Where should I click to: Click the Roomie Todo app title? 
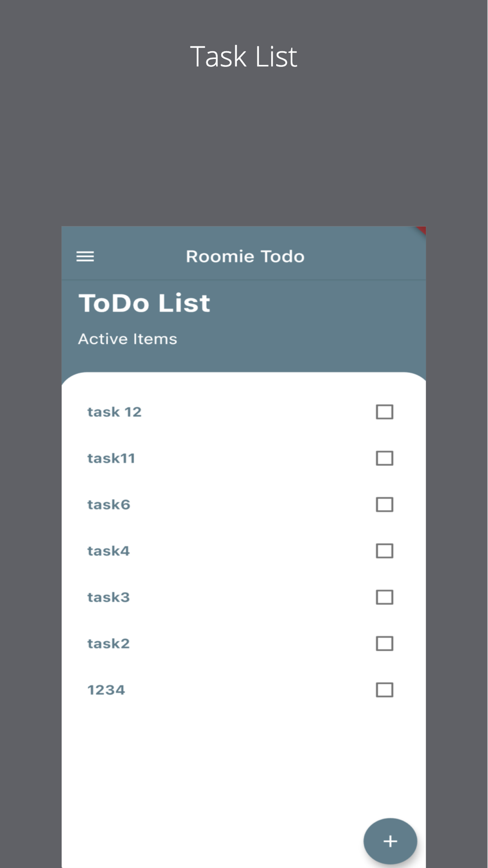(245, 256)
